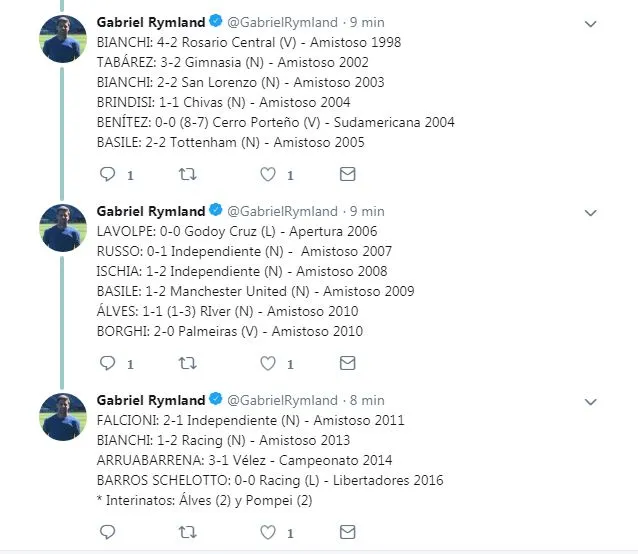Image resolution: width=638 pixels, height=554 pixels.
Task: Like the tweet mentioning Palmeiras Amistoso 2010
Action: pos(267,363)
